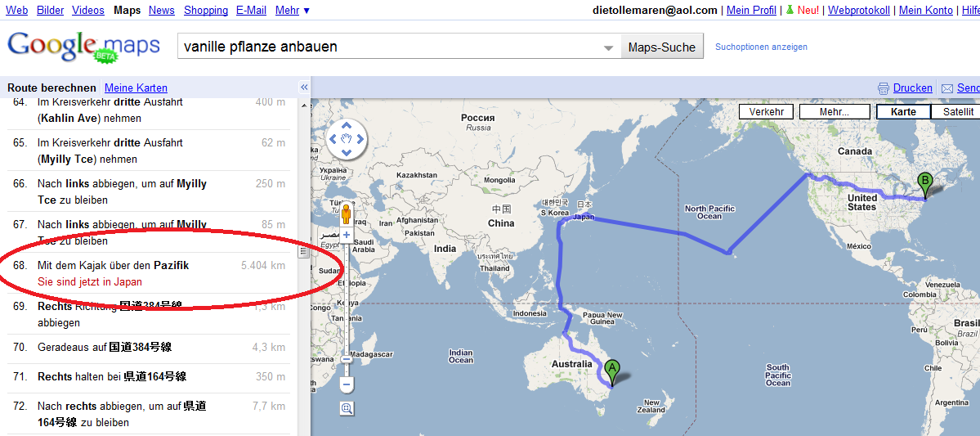Click the Maps item in top bar
980x436 pixels.
tap(127, 10)
